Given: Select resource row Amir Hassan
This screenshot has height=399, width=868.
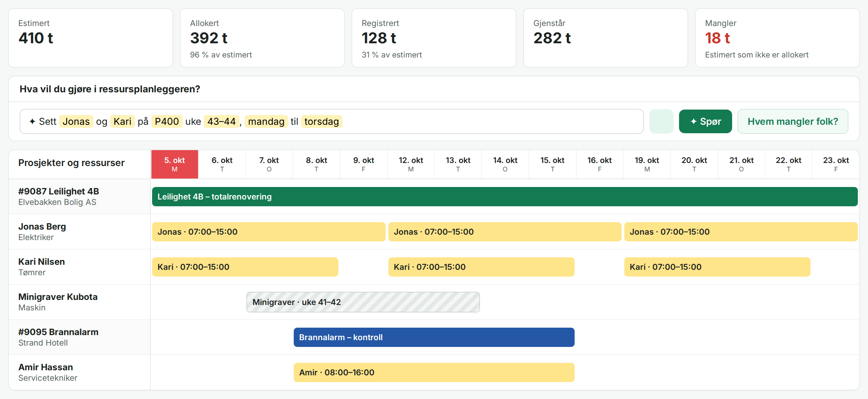Looking at the screenshot, I should pyautogui.click(x=79, y=372).
